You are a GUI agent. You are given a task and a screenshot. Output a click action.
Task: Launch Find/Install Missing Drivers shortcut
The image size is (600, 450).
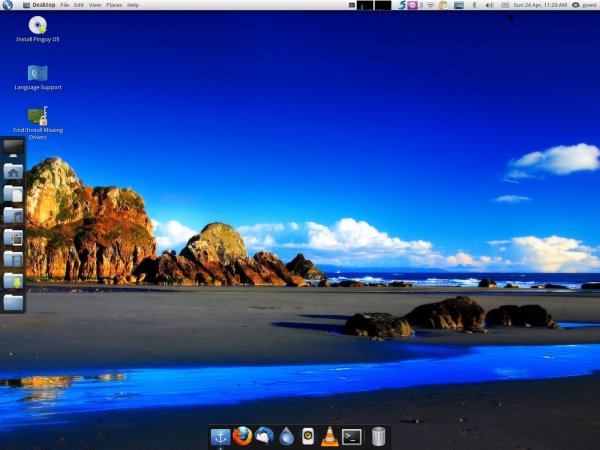pos(38,116)
